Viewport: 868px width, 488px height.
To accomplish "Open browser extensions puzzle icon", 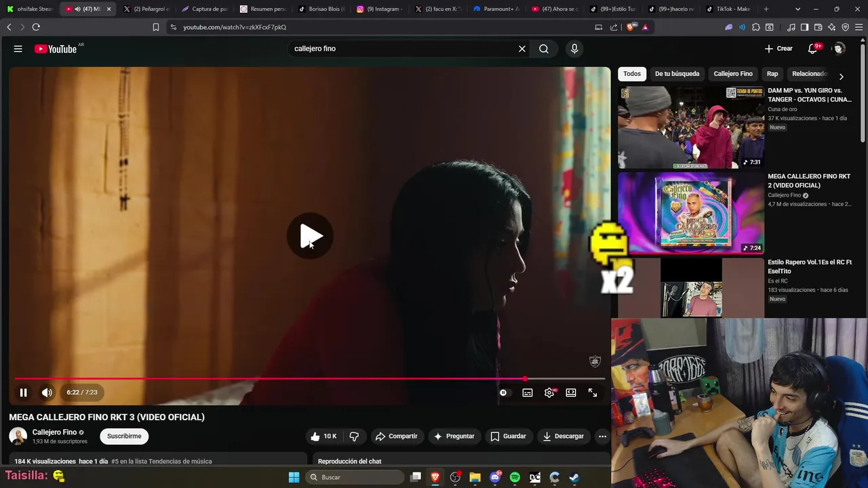I will click(x=756, y=27).
